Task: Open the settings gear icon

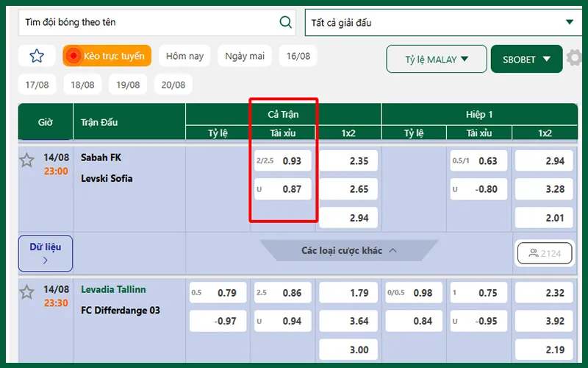Action: [574, 58]
